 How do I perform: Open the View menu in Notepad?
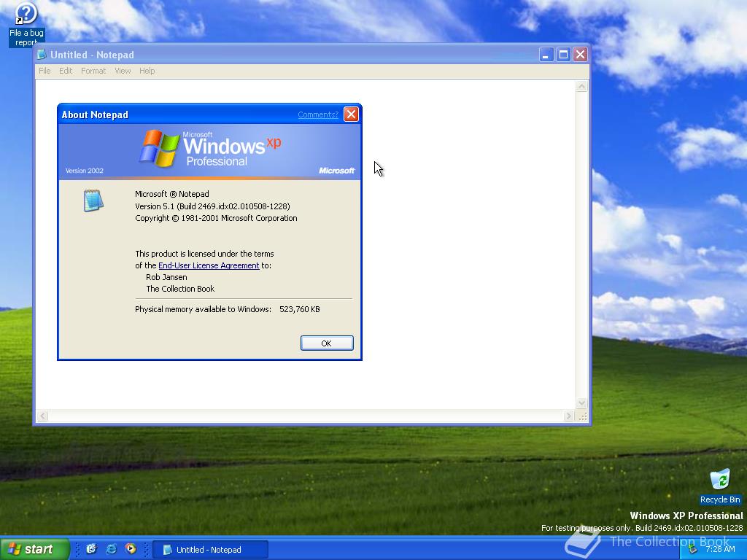click(123, 71)
